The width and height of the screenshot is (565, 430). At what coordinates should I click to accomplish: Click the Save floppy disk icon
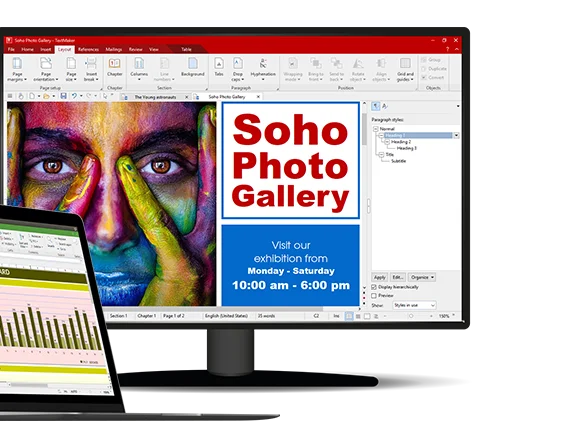63,96
